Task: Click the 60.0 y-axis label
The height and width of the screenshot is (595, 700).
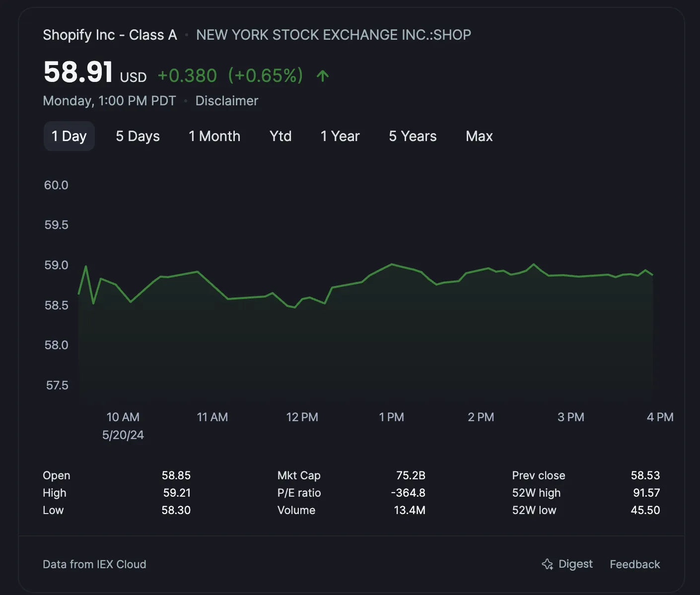Action: pyautogui.click(x=56, y=185)
